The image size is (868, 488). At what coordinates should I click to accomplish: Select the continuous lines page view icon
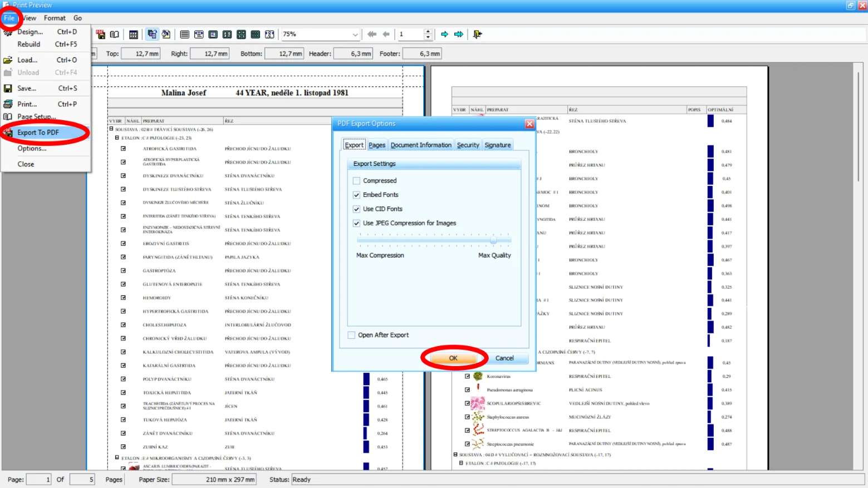pos(185,34)
